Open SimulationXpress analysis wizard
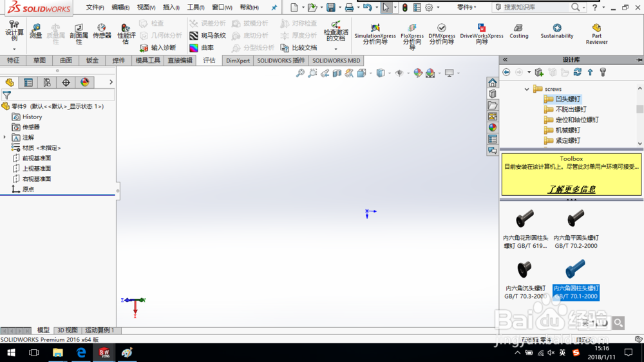 375,33
